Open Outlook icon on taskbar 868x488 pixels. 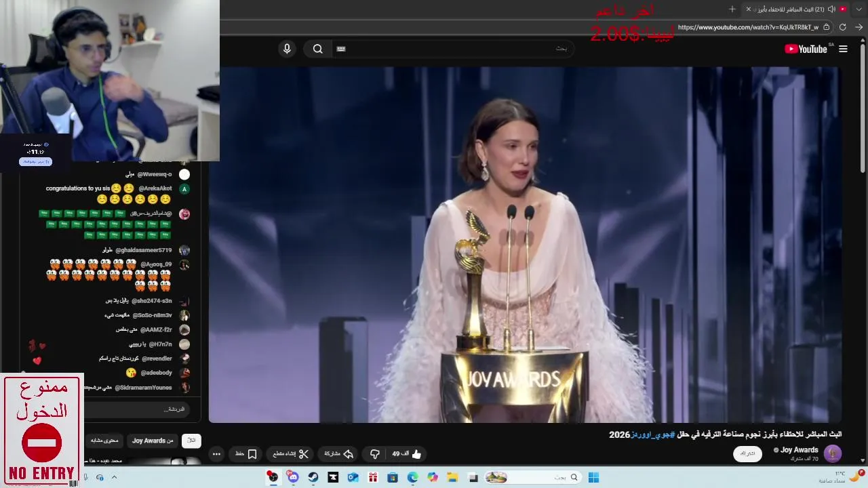coord(353,477)
